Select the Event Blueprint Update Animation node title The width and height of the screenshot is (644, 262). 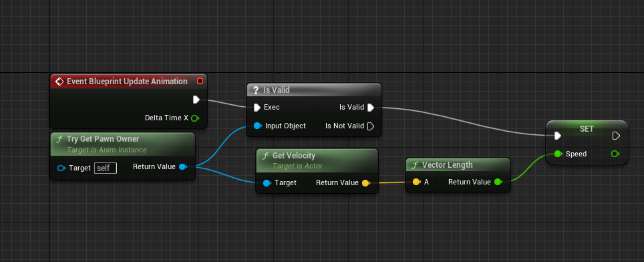pos(127,82)
